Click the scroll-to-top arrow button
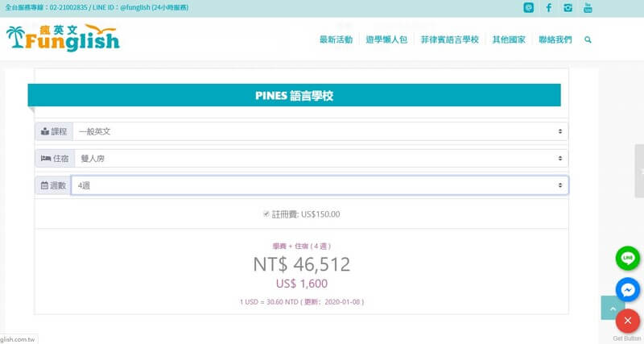 tap(612, 308)
